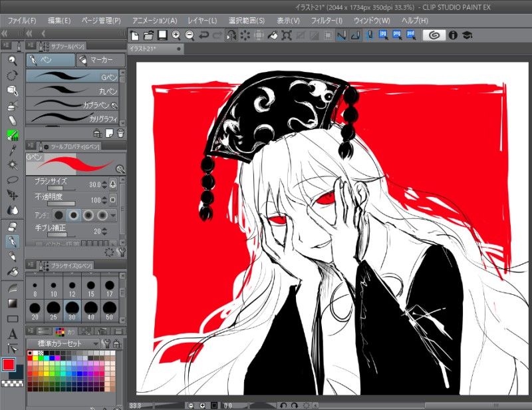Select anti-aliasing medium option
The image size is (532, 410).
[x=88, y=215]
